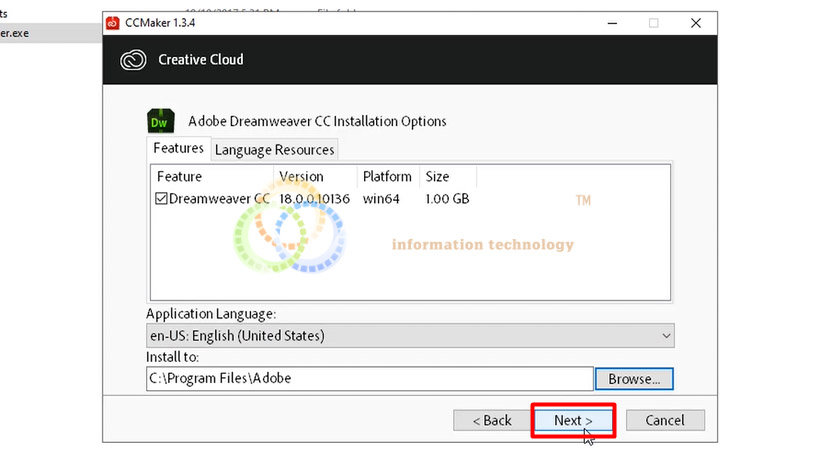The width and height of the screenshot is (820, 450).
Task: Select the .exe file in background window
Action: click(x=51, y=33)
